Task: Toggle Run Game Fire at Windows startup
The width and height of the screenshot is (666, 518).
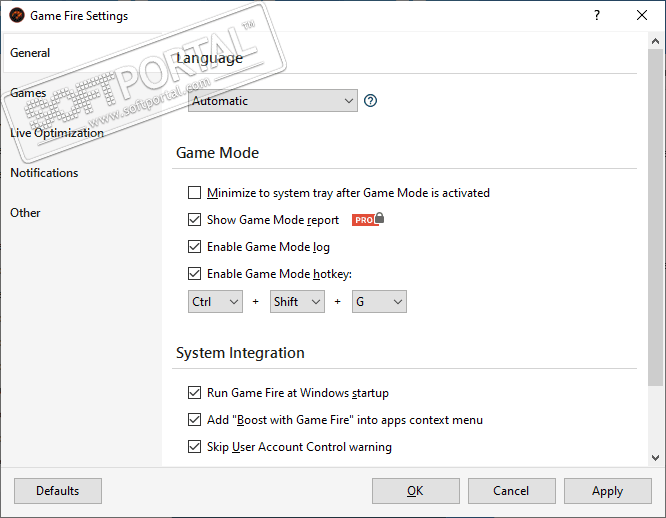Action: coord(195,393)
